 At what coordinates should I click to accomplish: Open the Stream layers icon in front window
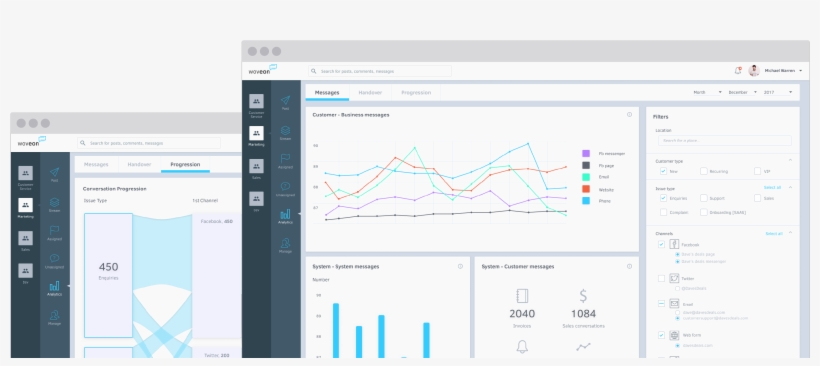(x=286, y=130)
